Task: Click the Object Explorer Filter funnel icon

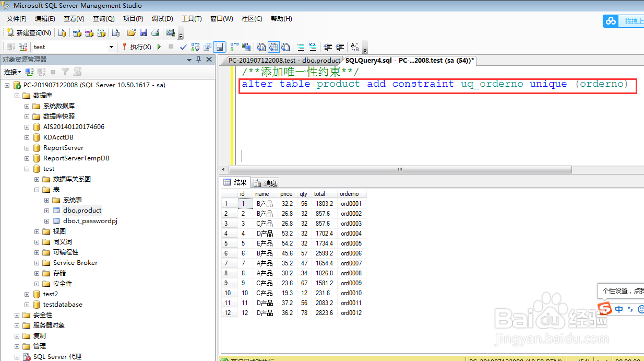Action: pos(65,72)
